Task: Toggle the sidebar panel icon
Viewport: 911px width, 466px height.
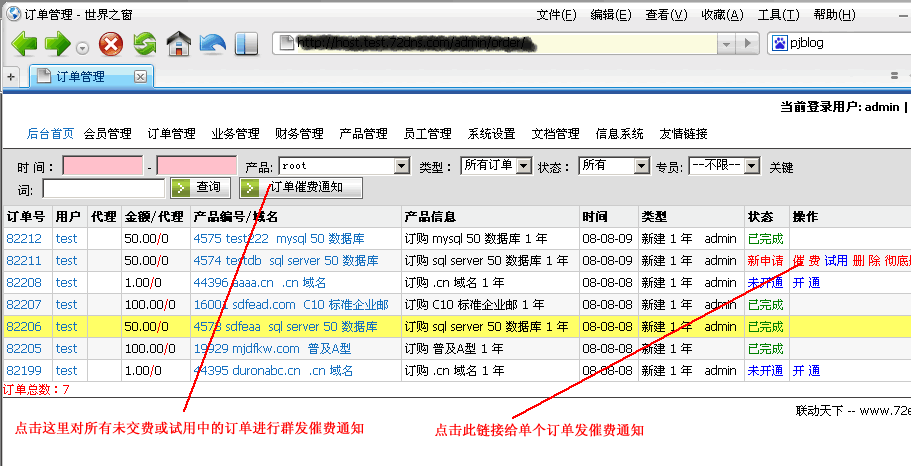Action: click(x=246, y=44)
